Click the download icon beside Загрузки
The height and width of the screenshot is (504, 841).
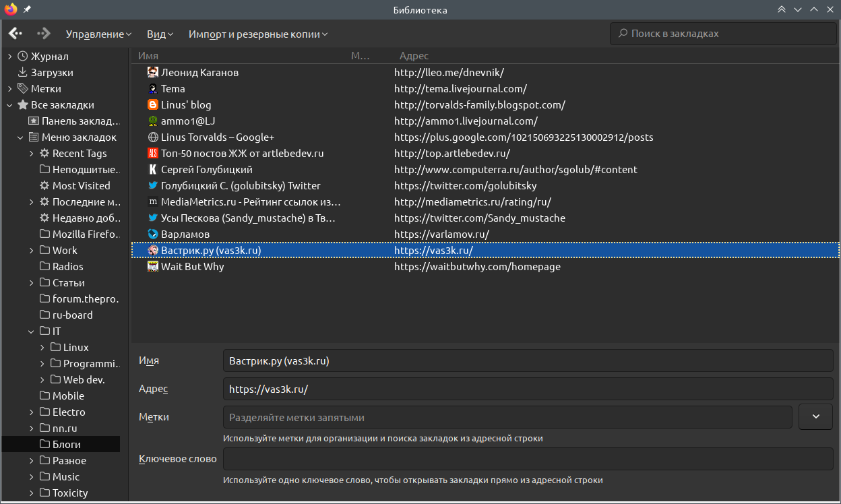point(23,72)
